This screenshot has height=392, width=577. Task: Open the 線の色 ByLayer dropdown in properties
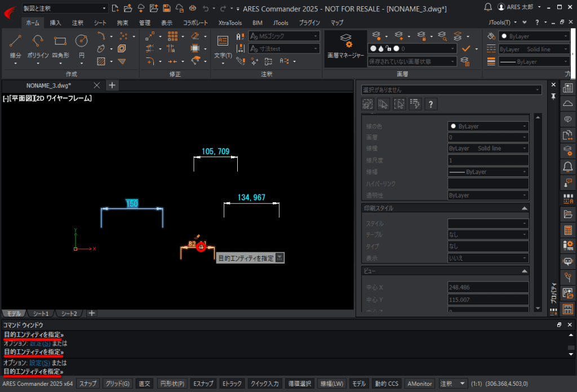tap(488, 126)
